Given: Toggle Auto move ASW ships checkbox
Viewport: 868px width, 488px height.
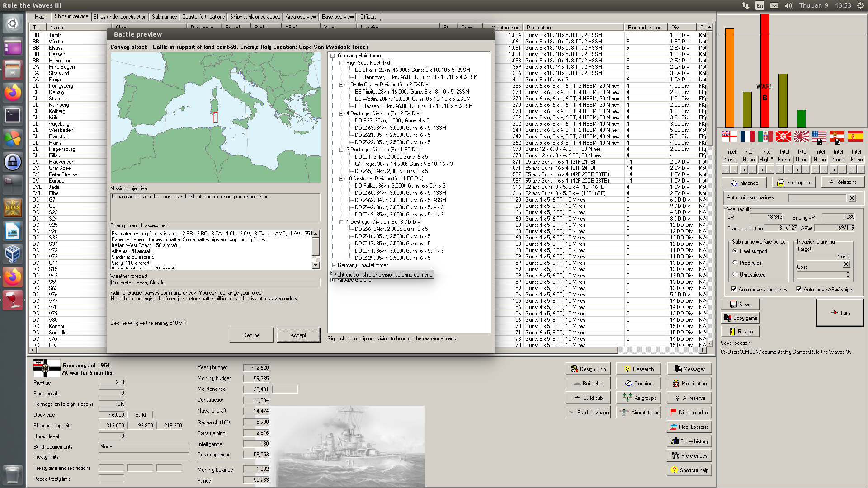Looking at the screenshot, I should click(799, 289).
